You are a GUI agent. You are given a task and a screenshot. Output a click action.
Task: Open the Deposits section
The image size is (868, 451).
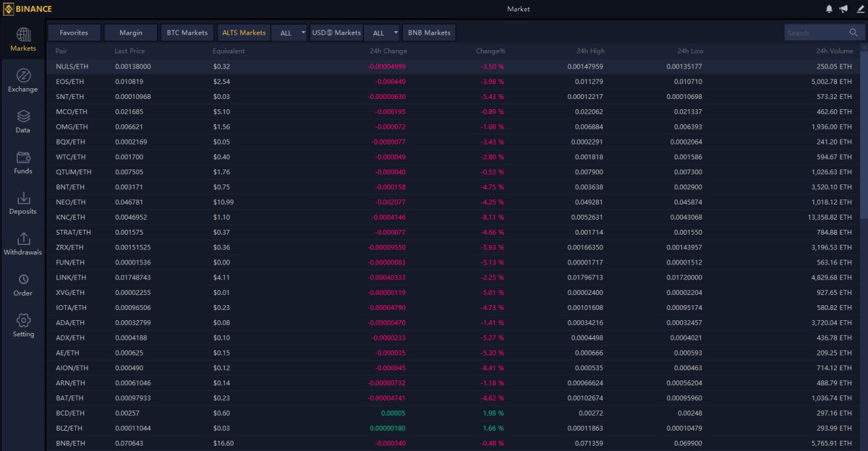pos(23,203)
